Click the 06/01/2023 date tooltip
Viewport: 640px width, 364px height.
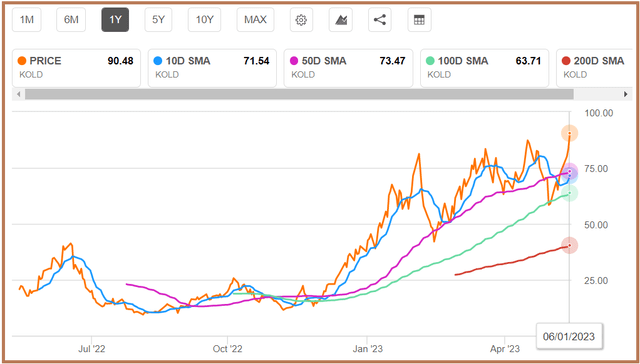[x=569, y=337]
